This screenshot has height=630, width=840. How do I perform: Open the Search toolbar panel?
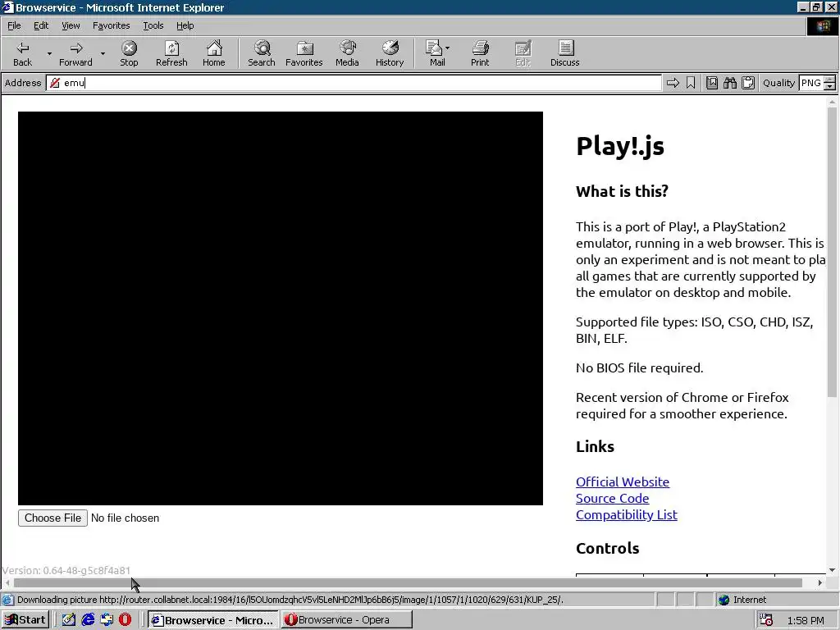tap(262, 53)
